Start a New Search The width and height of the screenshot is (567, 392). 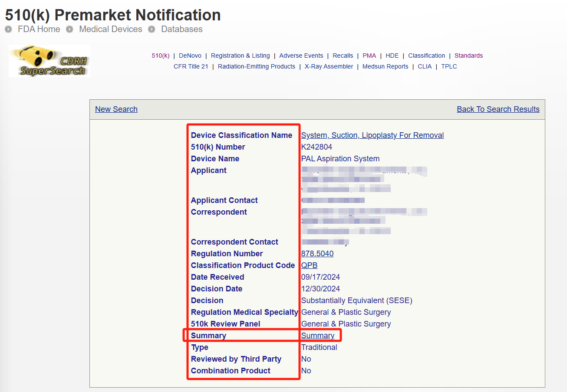[116, 109]
